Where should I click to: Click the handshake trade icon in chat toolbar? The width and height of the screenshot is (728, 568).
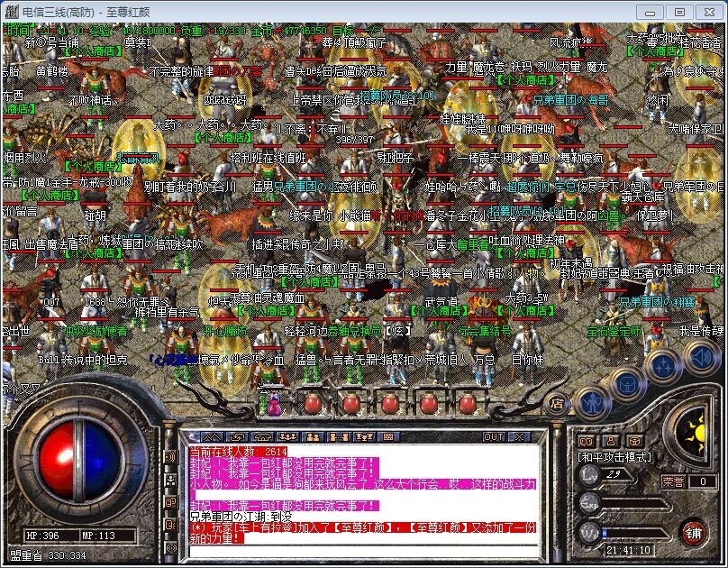238,437
